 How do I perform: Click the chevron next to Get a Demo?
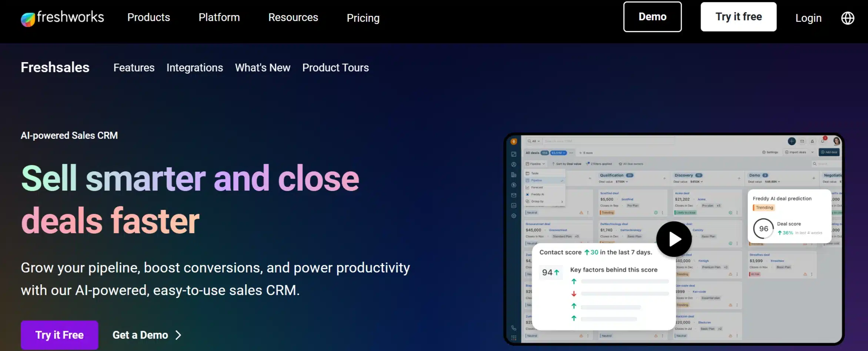(178, 335)
